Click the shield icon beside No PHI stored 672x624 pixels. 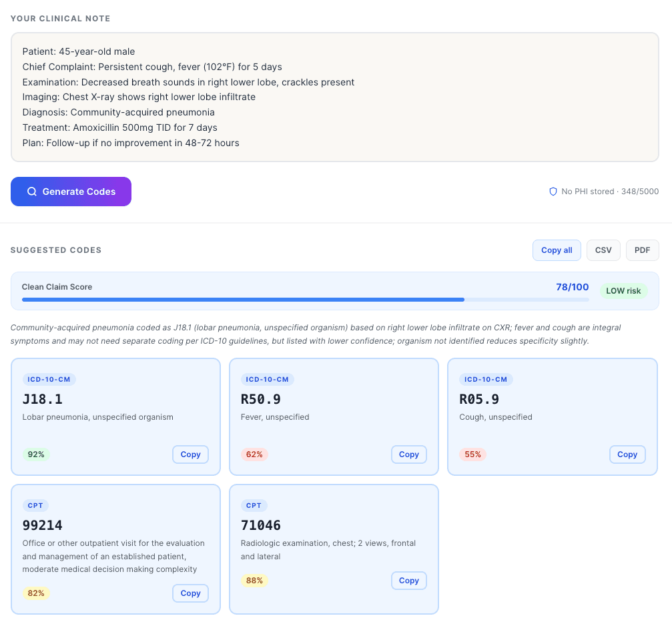(553, 192)
